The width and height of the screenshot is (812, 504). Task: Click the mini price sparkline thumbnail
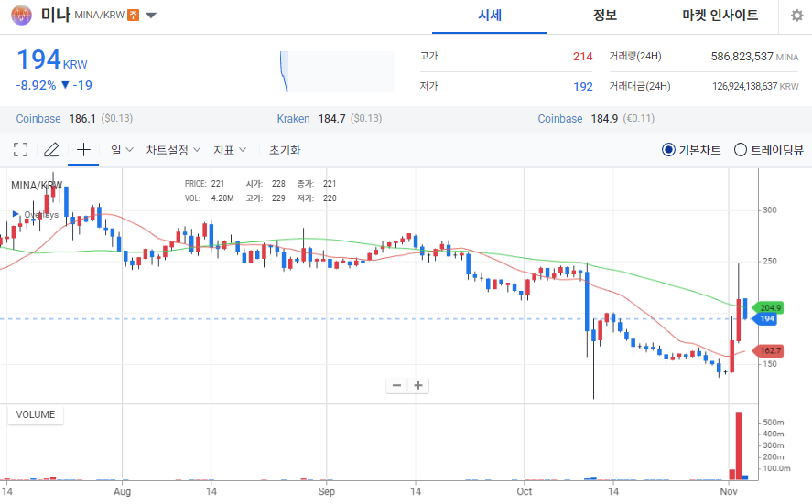[x=337, y=71]
